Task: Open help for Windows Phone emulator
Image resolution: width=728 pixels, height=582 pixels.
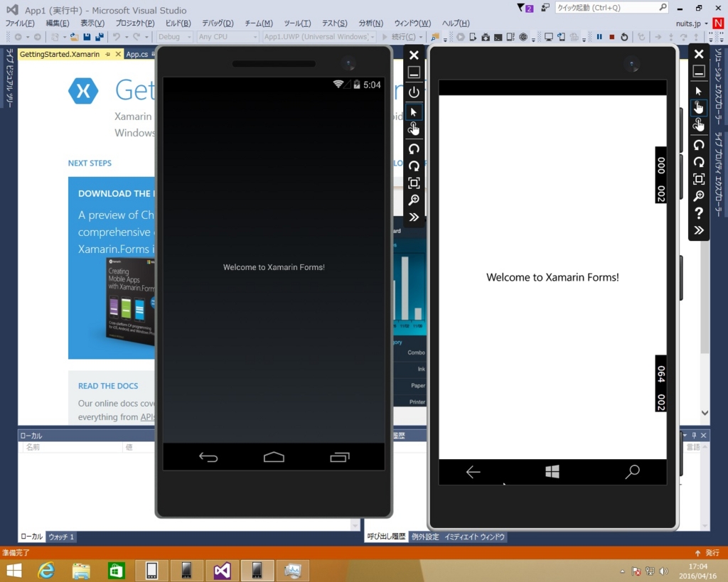Action: (699, 213)
